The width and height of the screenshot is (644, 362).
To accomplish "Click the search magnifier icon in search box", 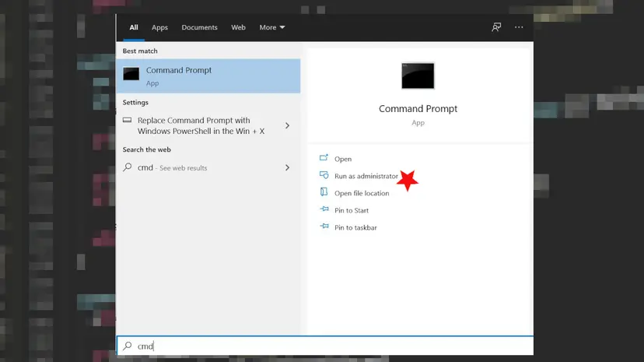I will coord(128,346).
